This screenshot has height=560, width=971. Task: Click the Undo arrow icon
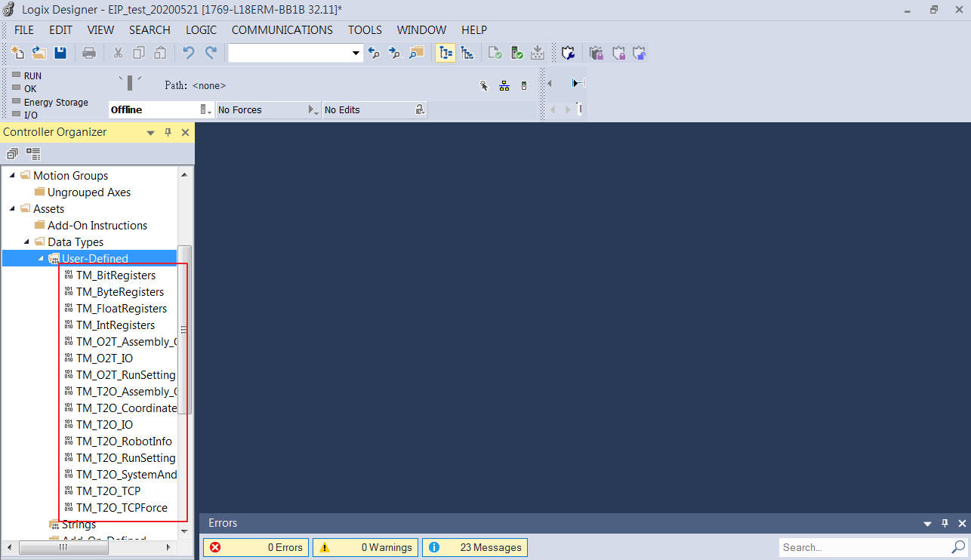[x=189, y=53]
